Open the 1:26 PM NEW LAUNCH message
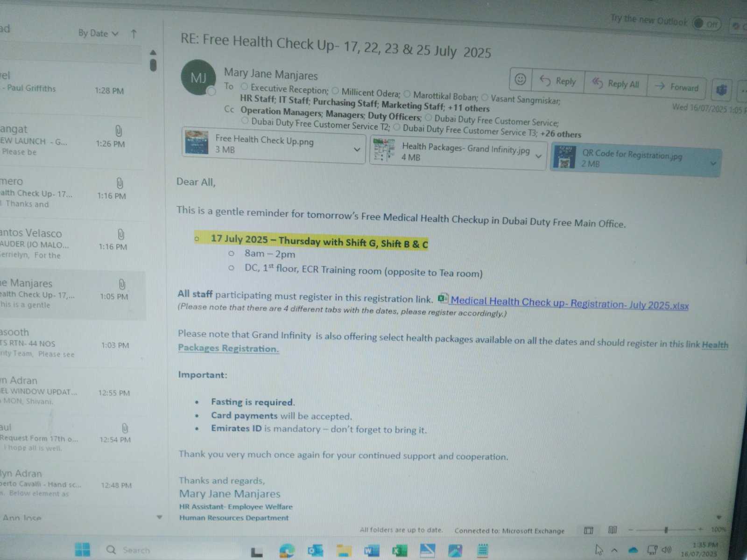The height and width of the screenshot is (560, 747). pyautogui.click(x=70, y=141)
